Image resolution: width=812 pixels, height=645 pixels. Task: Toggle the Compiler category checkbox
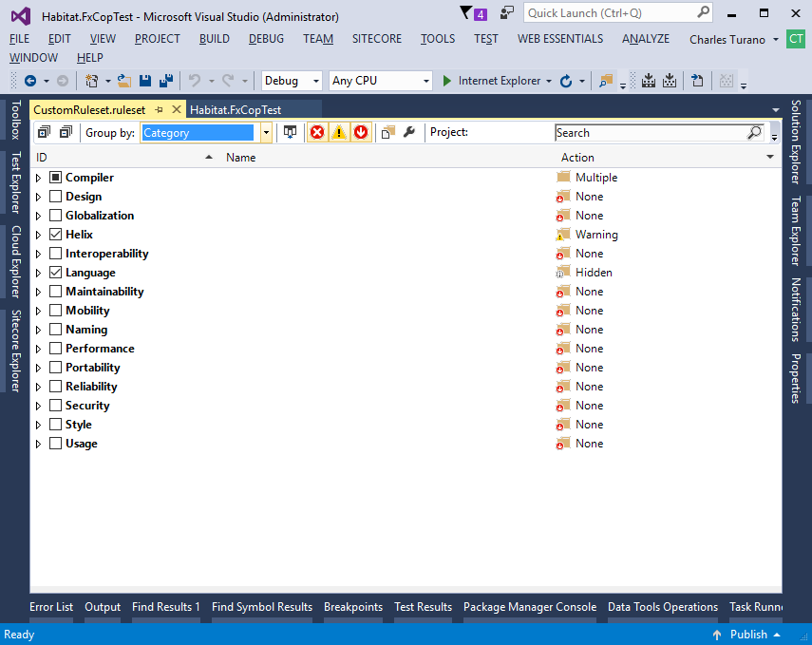click(55, 178)
